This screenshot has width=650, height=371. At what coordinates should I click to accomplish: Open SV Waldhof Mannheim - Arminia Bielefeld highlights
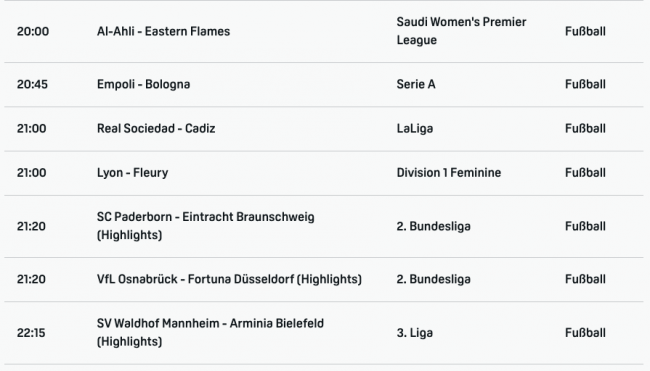[x=210, y=332]
